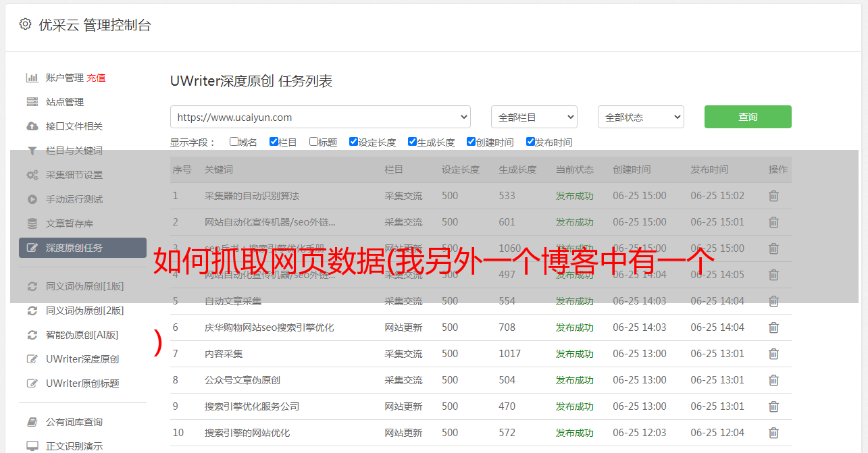Image resolution: width=868 pixels, height=453 pixels.
Task: Click the bar chart icon for 账户管理
Action: [x=32, y=78]
